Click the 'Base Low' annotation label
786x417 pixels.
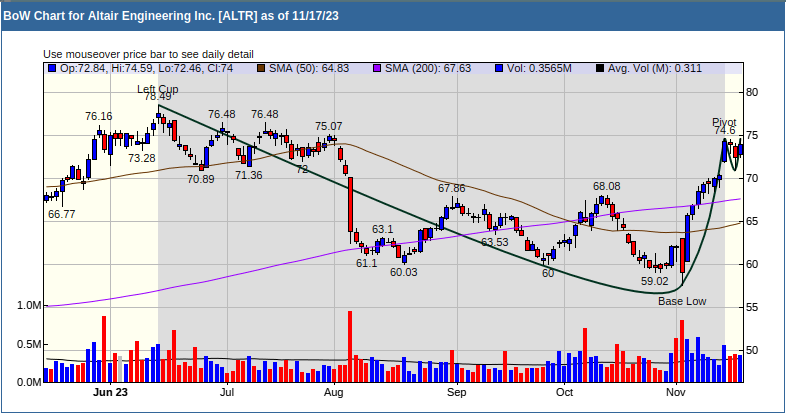(682, 301)
